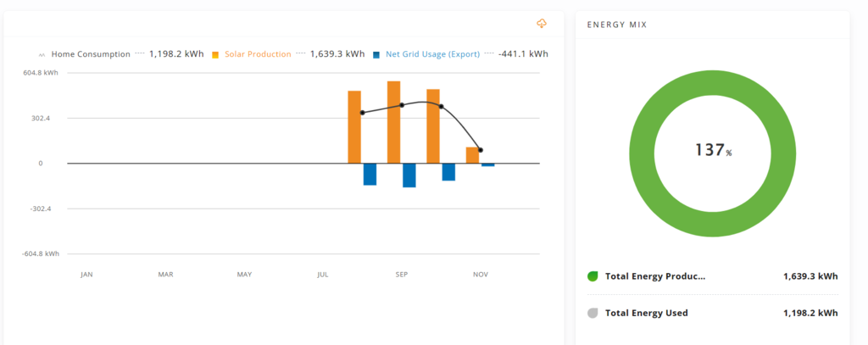The image size is (868, 345).
Task: Select the August orange solar production bar
Action: click(354, 127)
